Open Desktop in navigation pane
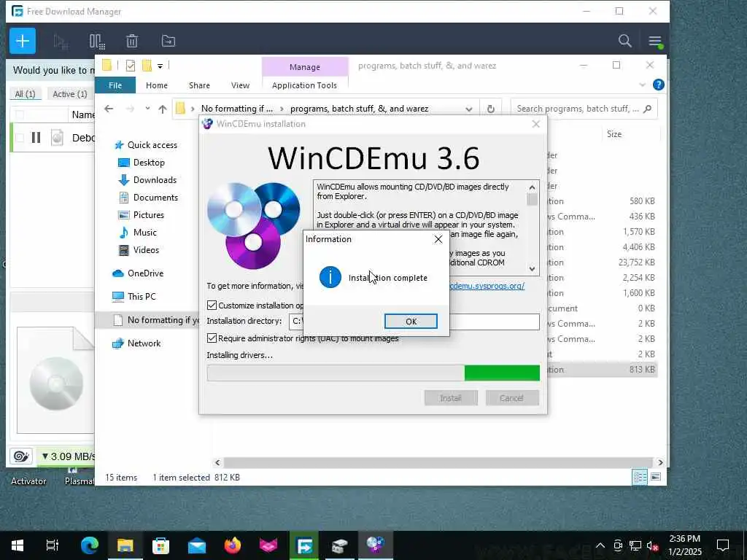This screenshot has width=747, height=560. point(149,163)
